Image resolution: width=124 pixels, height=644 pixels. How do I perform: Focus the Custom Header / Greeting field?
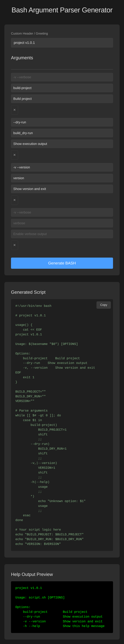62,43
